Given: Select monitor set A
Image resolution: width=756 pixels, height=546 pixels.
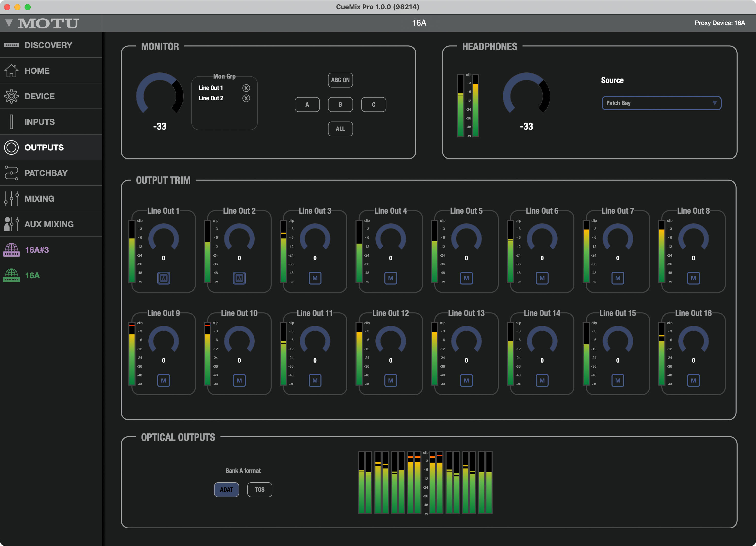Looking at the screenshot, I should 307,104.
